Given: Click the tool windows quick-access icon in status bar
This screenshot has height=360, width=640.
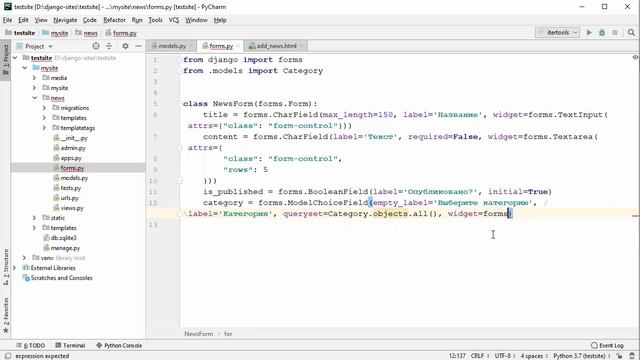Looking at the screenshot, I should [8, 356].
